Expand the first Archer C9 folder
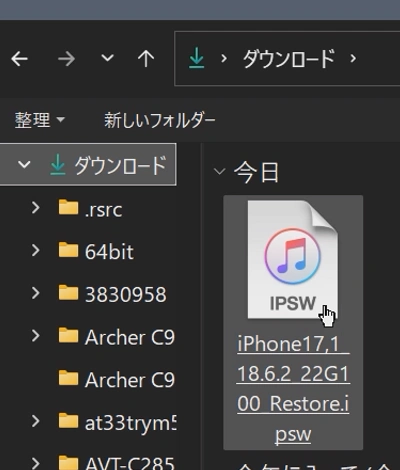Image resolution: width=400 pixels, height=470 pixels. pyautogui.click(x=36, y=336)
